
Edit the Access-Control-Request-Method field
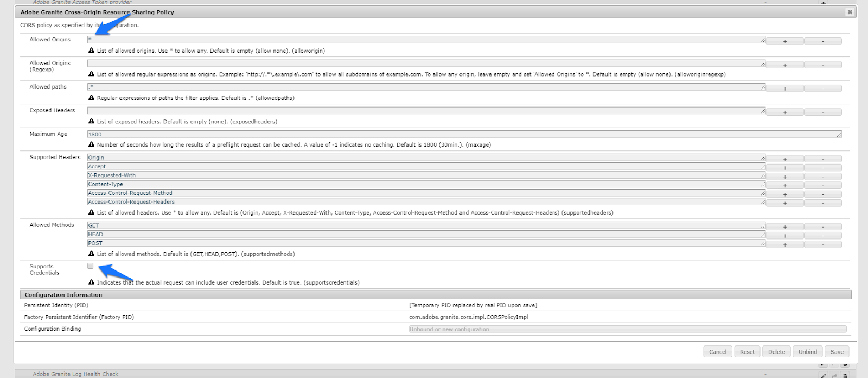[426, 193]
